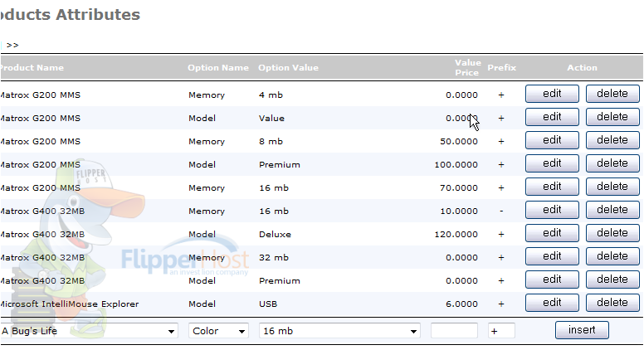Select the 100.0000 price value

pyautogui.click(x=456, y=165)
